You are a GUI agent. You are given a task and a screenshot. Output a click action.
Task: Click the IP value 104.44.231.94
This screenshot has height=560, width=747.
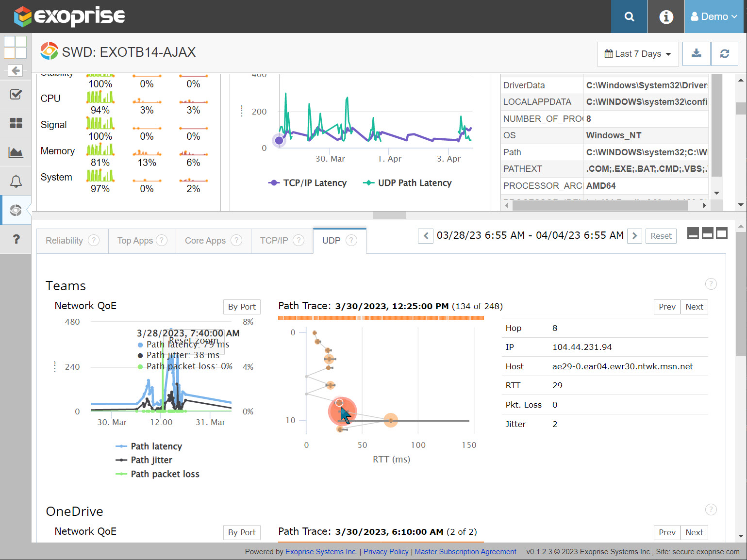point(582,347)
